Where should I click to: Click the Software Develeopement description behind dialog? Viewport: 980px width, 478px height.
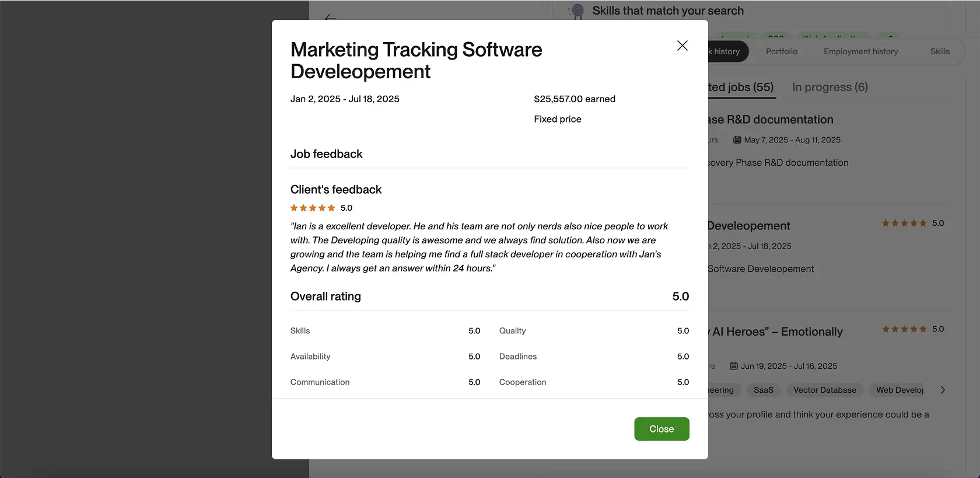[x=761, y=269]
